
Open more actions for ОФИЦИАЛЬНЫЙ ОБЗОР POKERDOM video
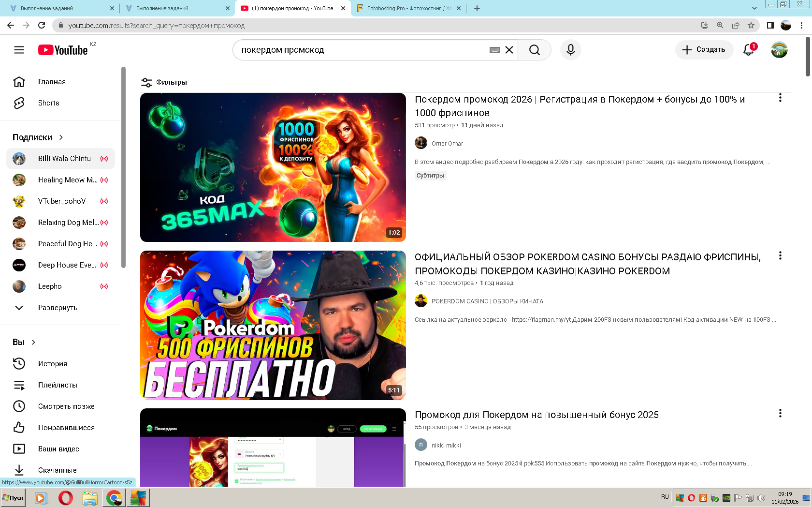(780, 255)
